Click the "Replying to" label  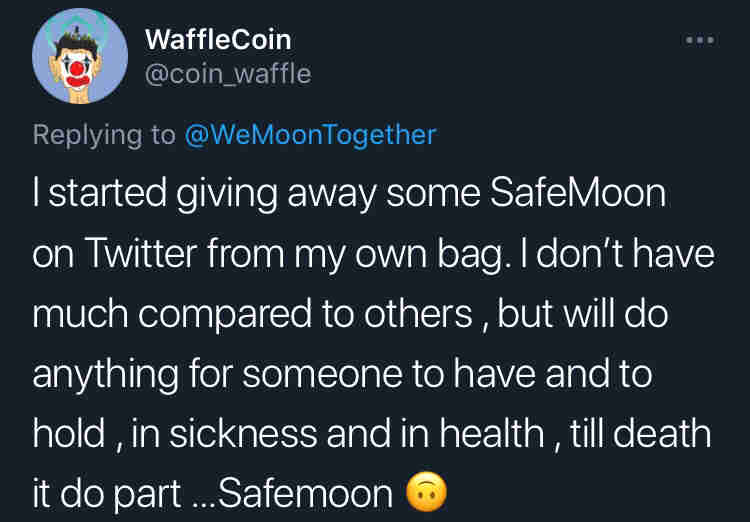(x=104, y=134)
